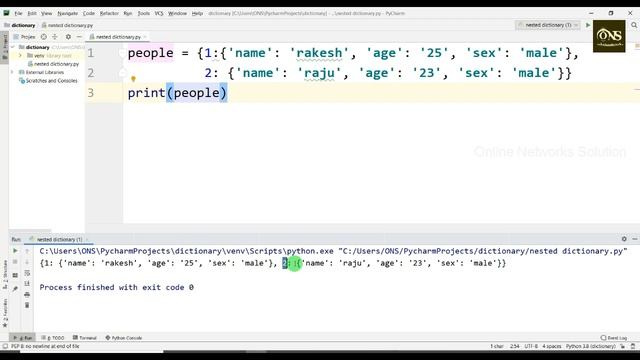Open the View menu
This screenshot has width=640, height=360.
coord(47,13)
